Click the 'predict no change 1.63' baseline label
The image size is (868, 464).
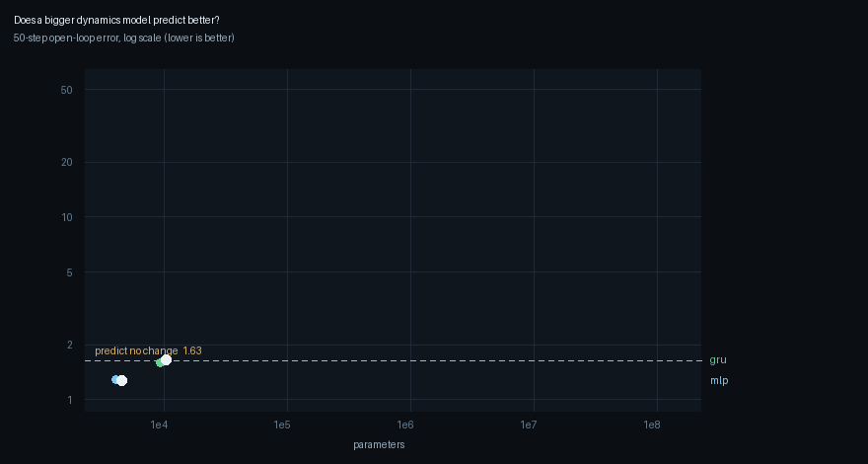point(148,350)
